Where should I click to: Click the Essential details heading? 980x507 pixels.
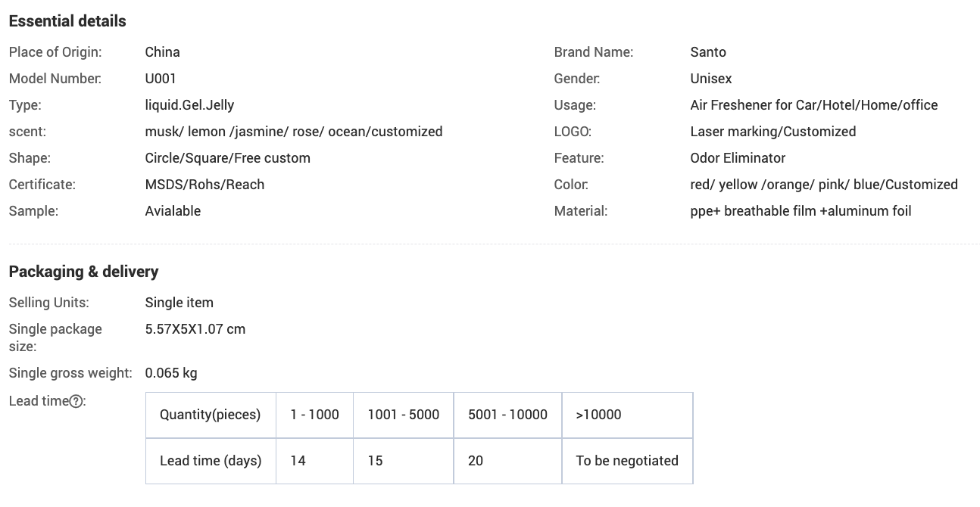[x=67, y=21]
